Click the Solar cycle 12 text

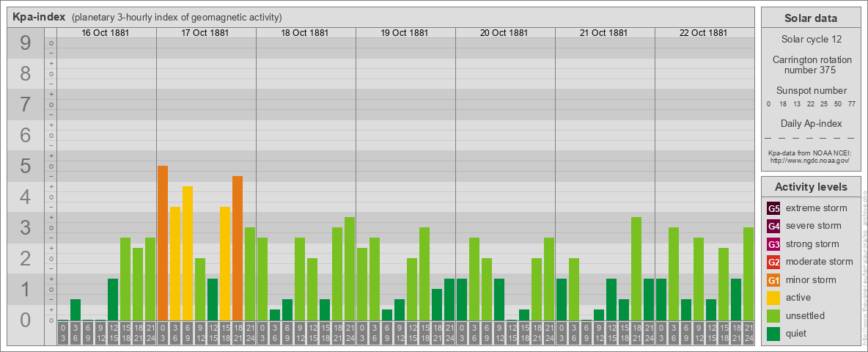[811, 40]
